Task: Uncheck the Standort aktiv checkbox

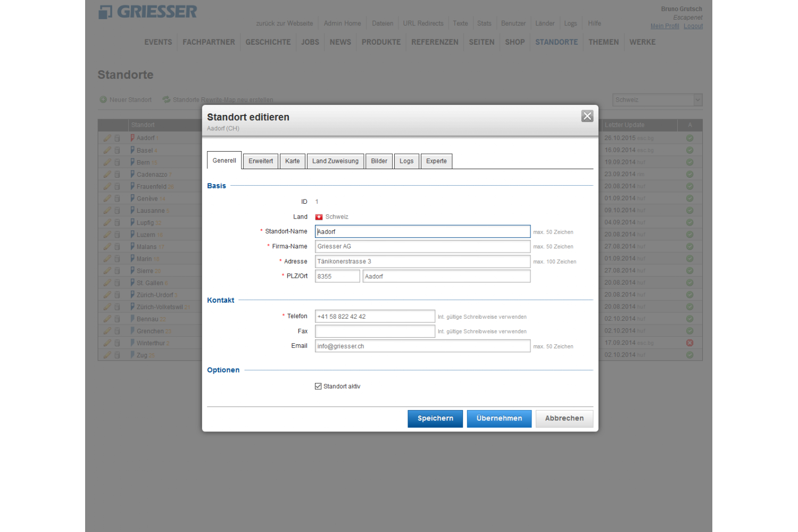Action: point(318,386)
